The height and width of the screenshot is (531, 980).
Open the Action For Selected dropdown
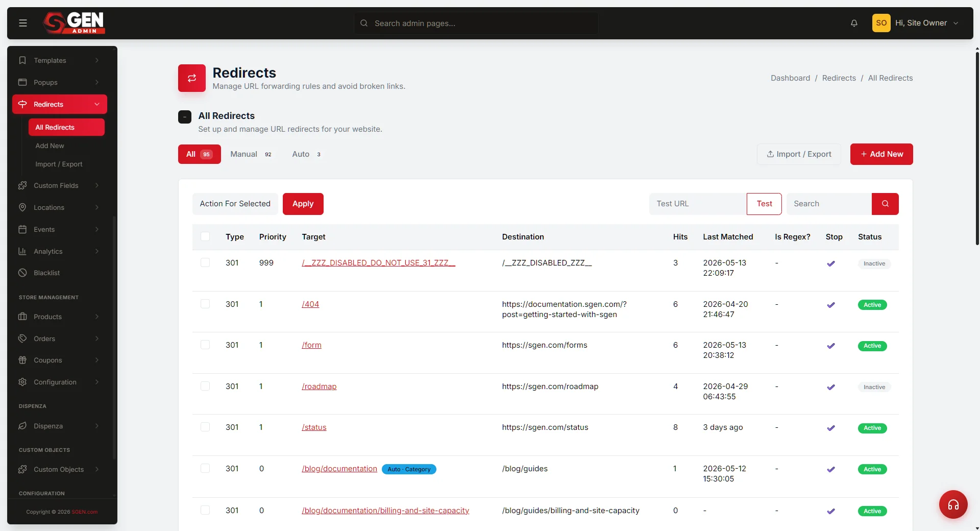pyautogui.click(x=235, y=204)
